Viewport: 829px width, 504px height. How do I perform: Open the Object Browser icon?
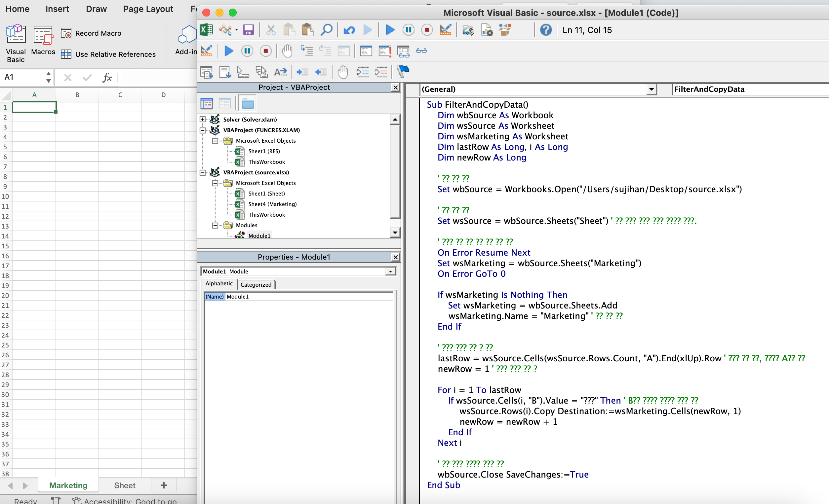[x=505, y=30]
